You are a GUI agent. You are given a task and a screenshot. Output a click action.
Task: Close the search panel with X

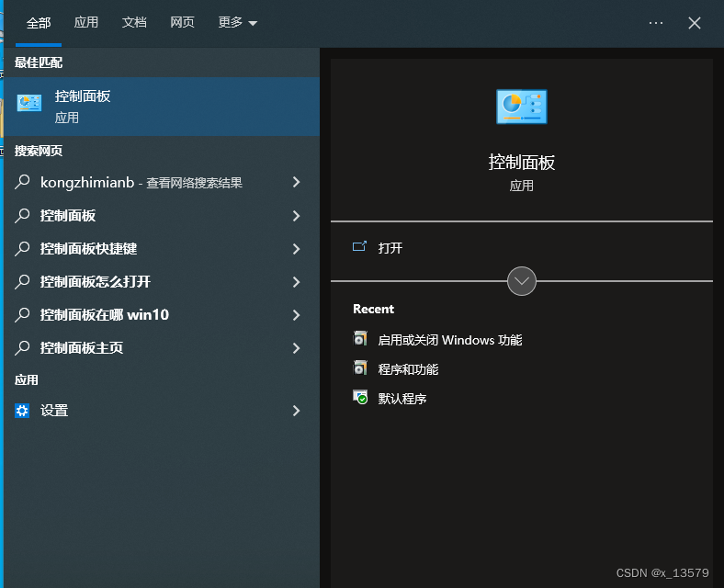(x=694, y=23)
